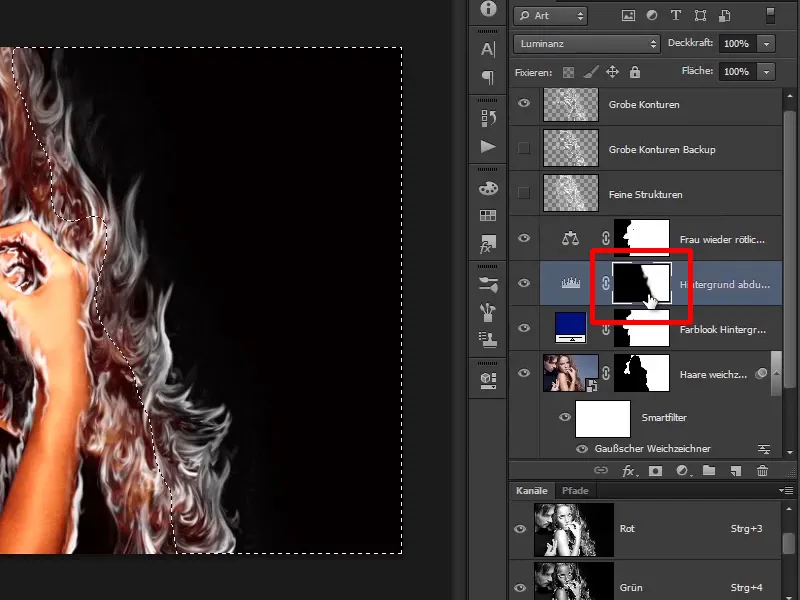Open the Deckkraft slider dropdown arrow
The image size is (800, 600).
(766, 44)
